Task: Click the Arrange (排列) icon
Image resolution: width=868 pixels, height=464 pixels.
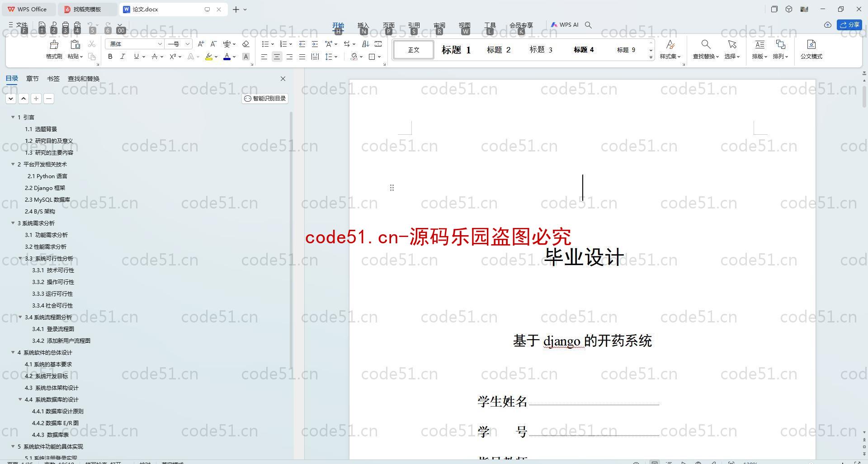Action: coord(780,44)
